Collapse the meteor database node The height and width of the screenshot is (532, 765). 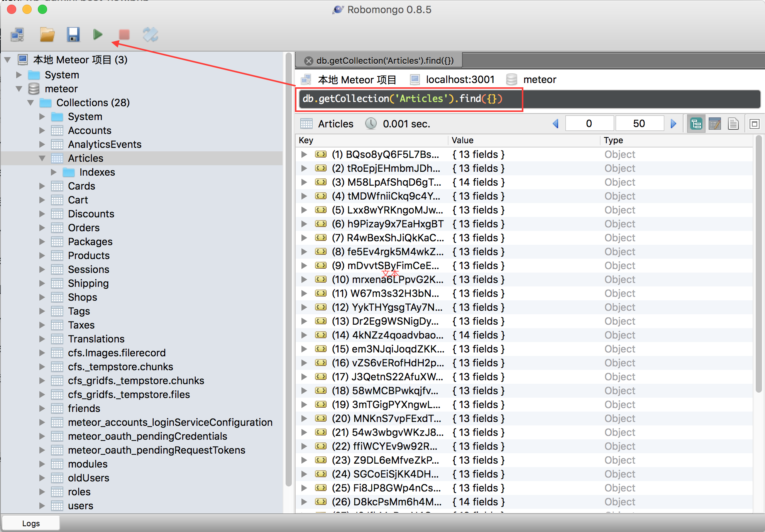pos(19,89)
